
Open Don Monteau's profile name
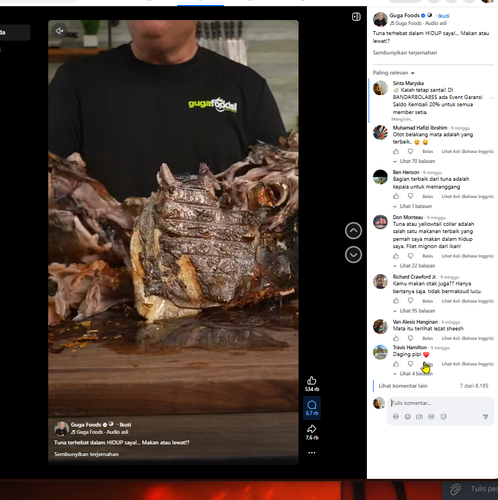pos(408,217)
